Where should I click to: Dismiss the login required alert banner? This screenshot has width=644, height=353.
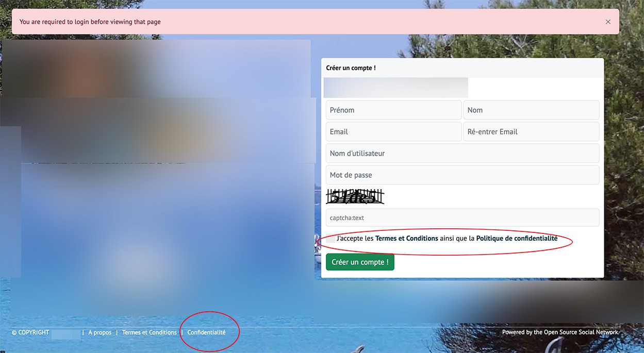tap(608, 22)
